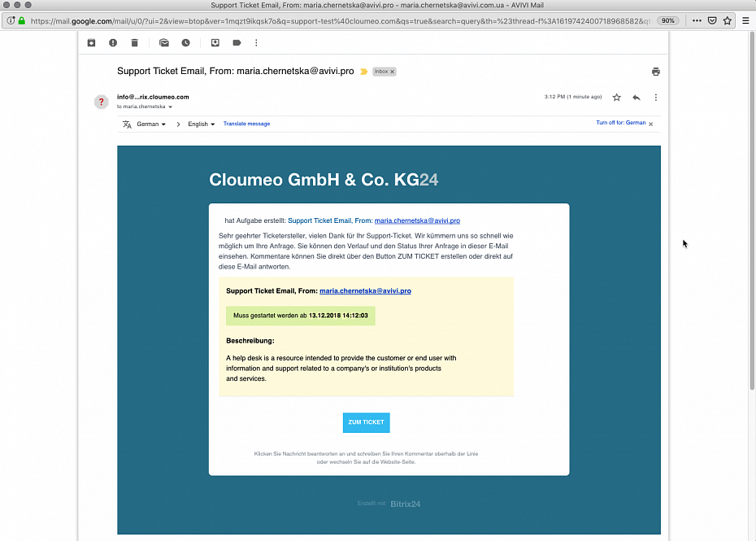Image resolution: width=756 pixels, height=541 pixels.
Task: Click the green padlock security icon
Action: click(x=22, y=21)
